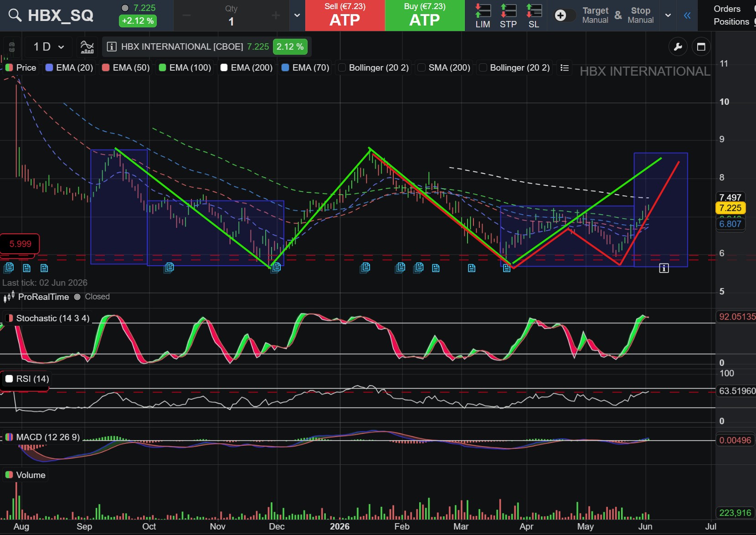Click the detach chart window icon
This screenshot has width=756, height=535.
pyautogui.click(x=701, y=47)
